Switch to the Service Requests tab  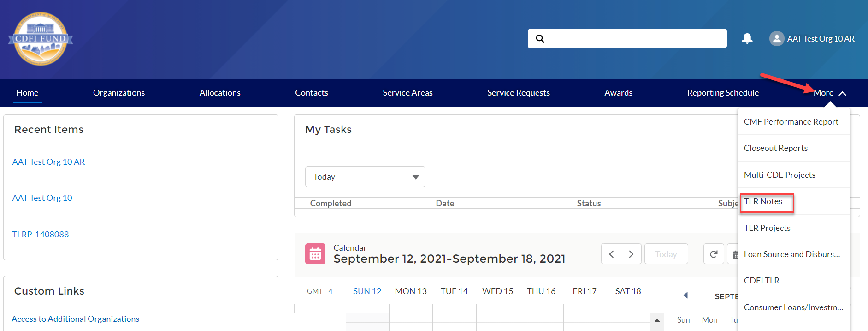(518, 93)
